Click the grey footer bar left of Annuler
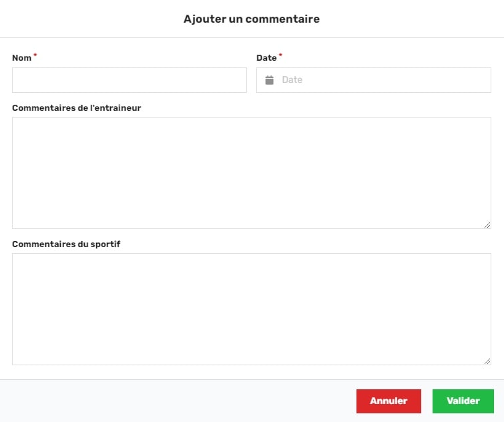The width and height of the screenshot is (504, 422). tap(177, 401)
